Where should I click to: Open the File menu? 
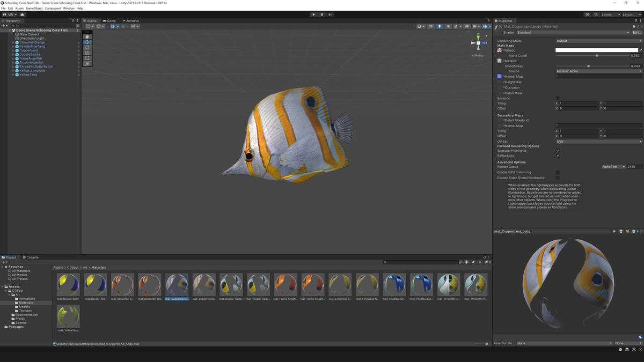point(3,9)
